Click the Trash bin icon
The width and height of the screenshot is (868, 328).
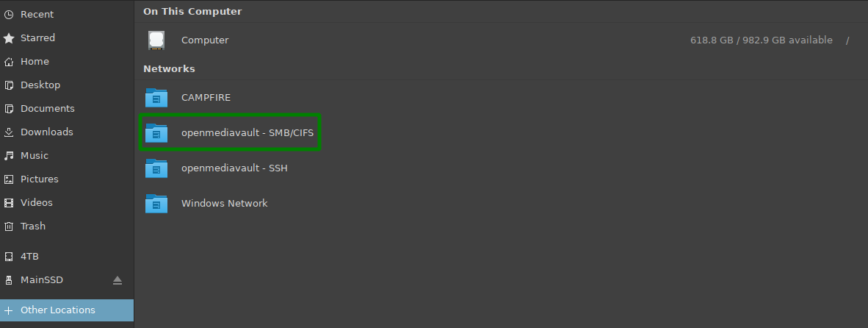click(9, 226)
